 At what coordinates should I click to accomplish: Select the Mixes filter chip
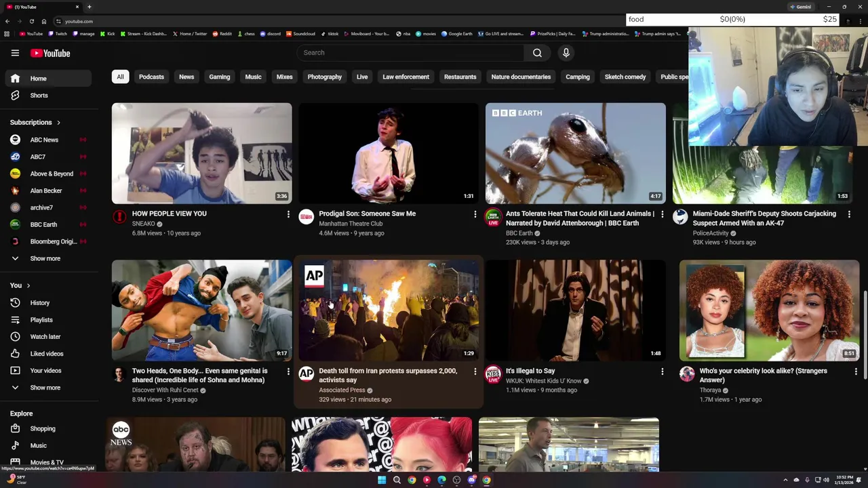click(x=285, y=77)
